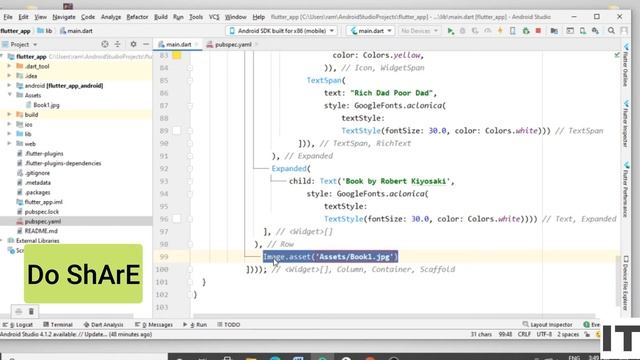Click the profiler icon in toolbar
The width and height of the screenshot is (640, 360).
click(488, 31)
